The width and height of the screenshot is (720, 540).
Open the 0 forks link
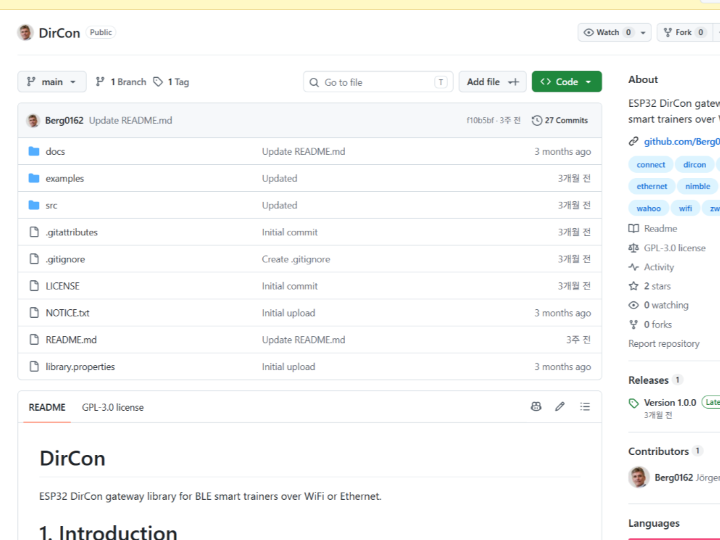coord(658,325)
